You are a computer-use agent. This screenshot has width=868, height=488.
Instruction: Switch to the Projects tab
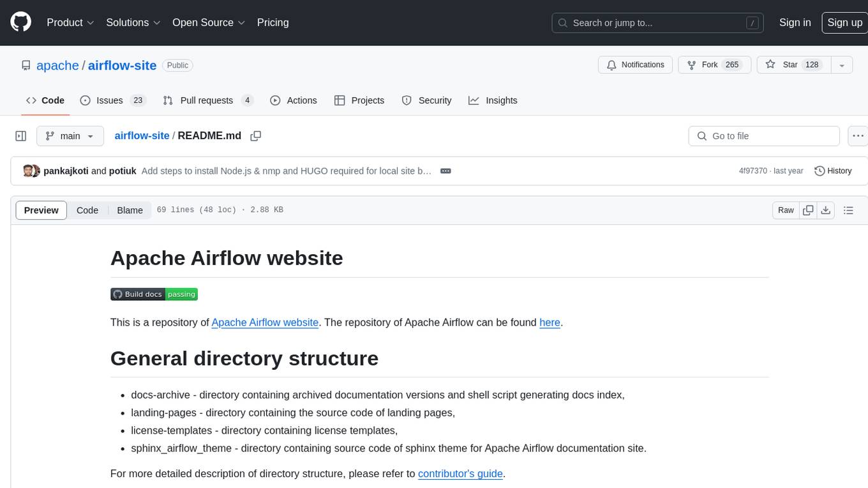(x=359, y=100)
